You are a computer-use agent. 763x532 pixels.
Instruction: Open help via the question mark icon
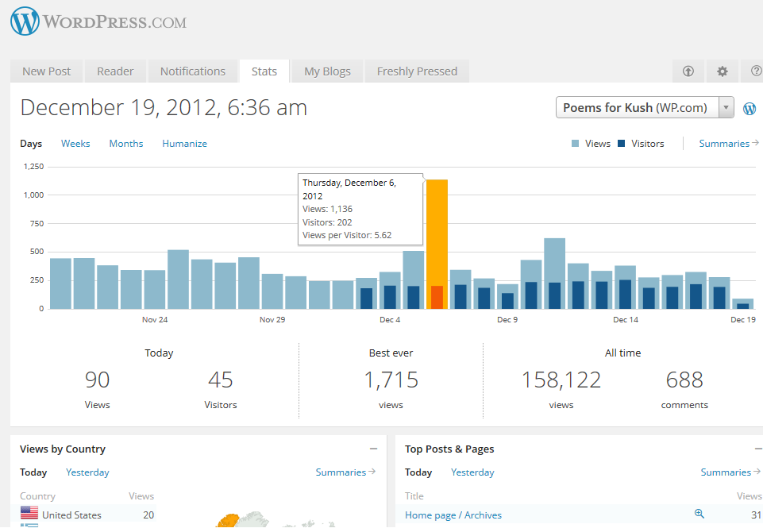click(755, 71)
